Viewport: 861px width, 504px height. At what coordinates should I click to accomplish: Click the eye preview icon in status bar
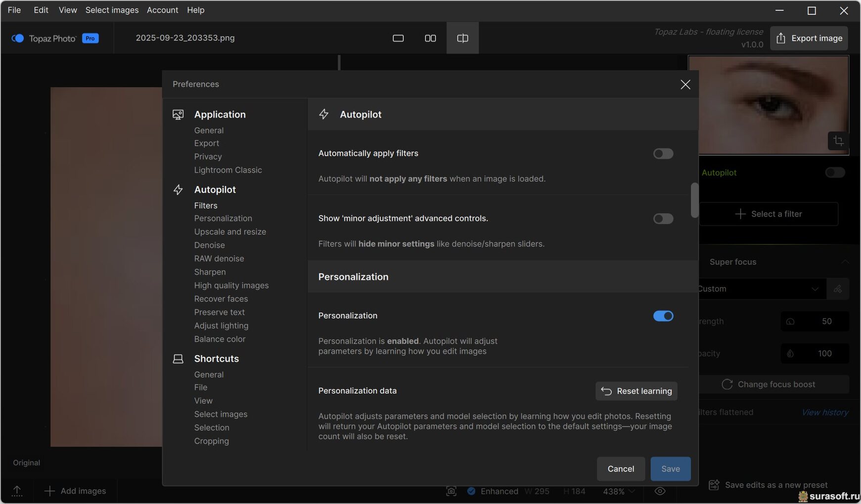(660, 491)
